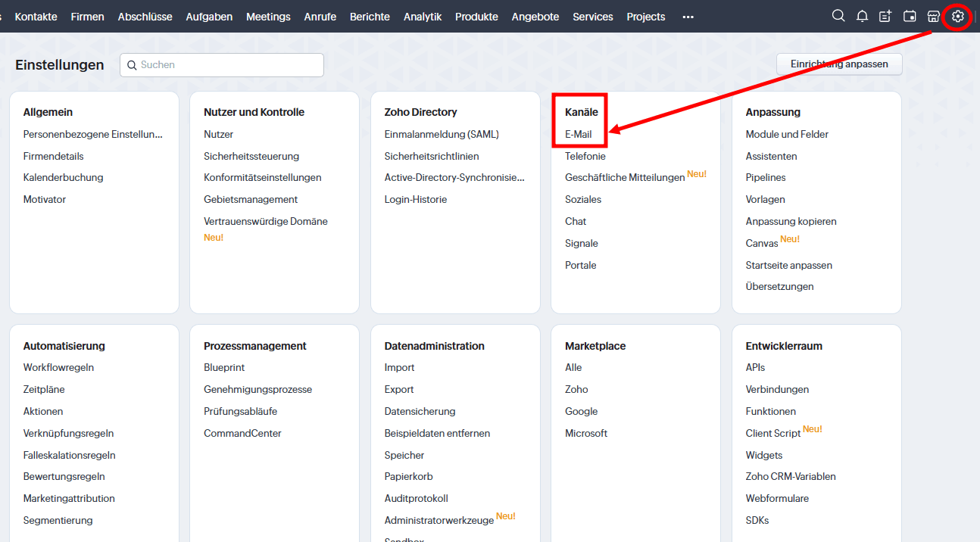The width and height of the screenshot is (980, 542).
Task: Open Bewertungsregeln link
Action: coord(64,476)
